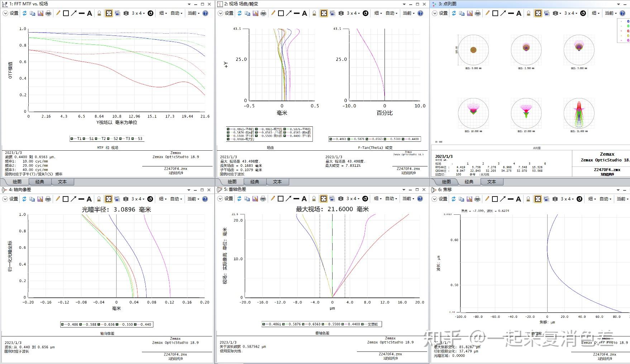Refresh the FFT MTF vs. 视场 plot

24,13
